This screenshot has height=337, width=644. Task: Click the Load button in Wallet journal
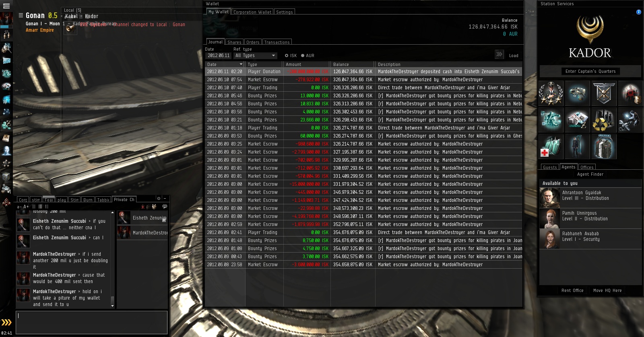pos(514,55)
